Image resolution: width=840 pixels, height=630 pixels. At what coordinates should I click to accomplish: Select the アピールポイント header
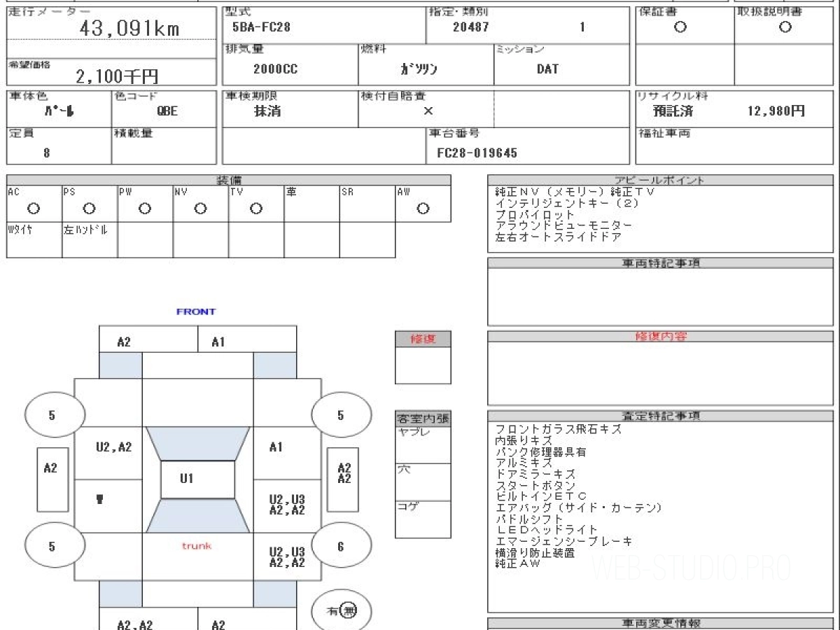tap(660, 181)
